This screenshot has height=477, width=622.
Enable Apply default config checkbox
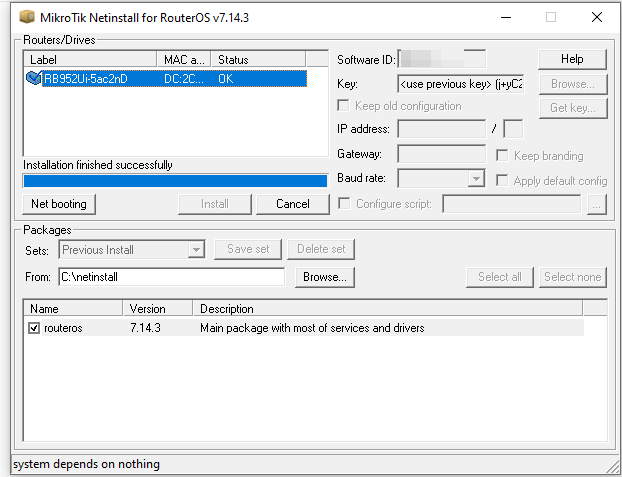point(502,181)
